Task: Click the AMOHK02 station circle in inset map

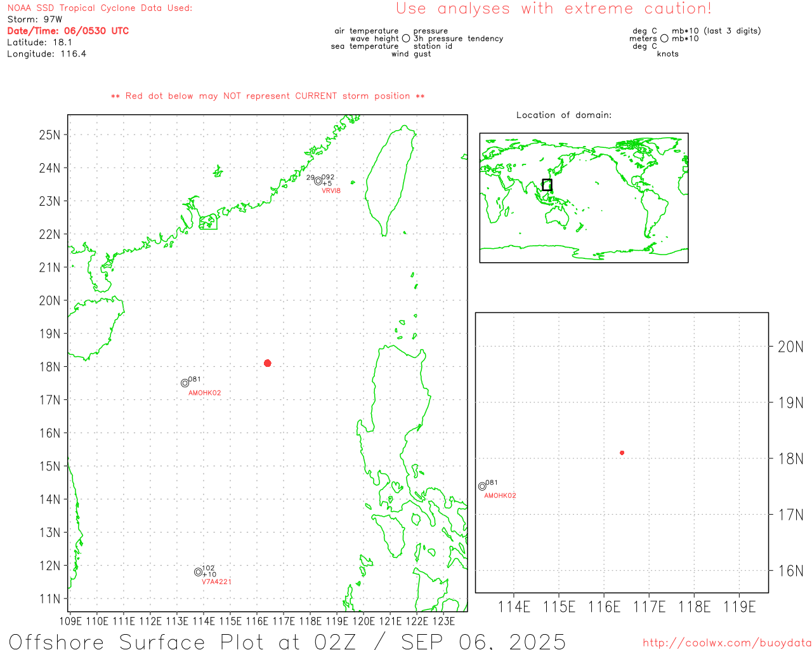Action: 482,486
